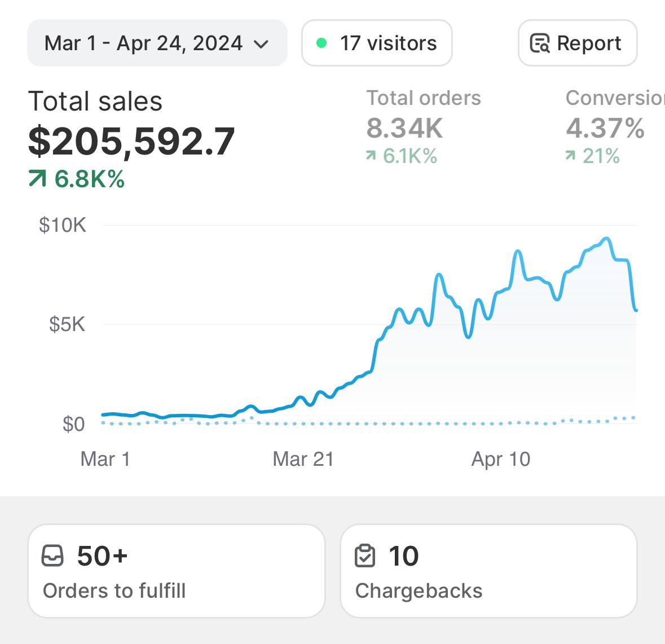Click the 8.34K total orders value
665x644 pixels.
[404, 128]
